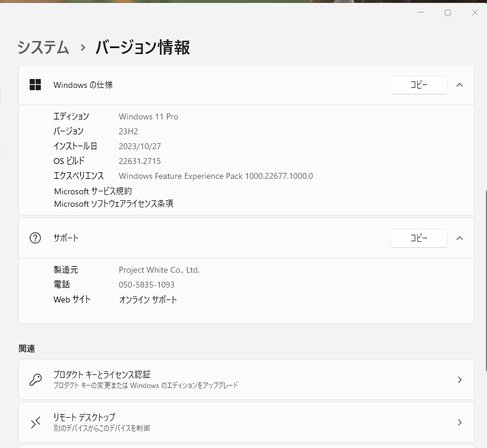This screenshot has width=487, height=448.
Task: Open the オンライン サポート website link
Action: pos(148,300)
